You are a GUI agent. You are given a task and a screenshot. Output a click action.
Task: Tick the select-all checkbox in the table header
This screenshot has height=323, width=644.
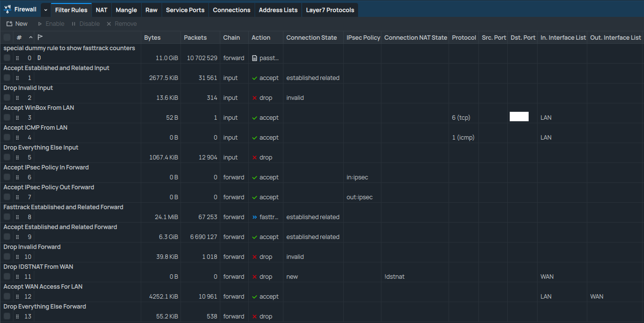tap(7, 37)
